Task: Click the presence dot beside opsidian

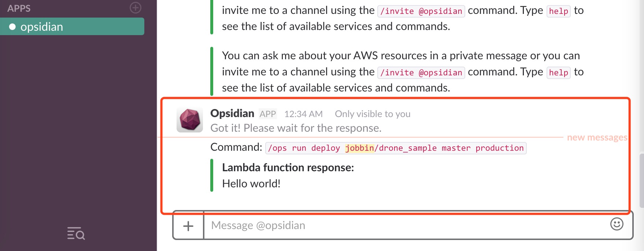Action: pyautogui.click(x=12, y=27)
